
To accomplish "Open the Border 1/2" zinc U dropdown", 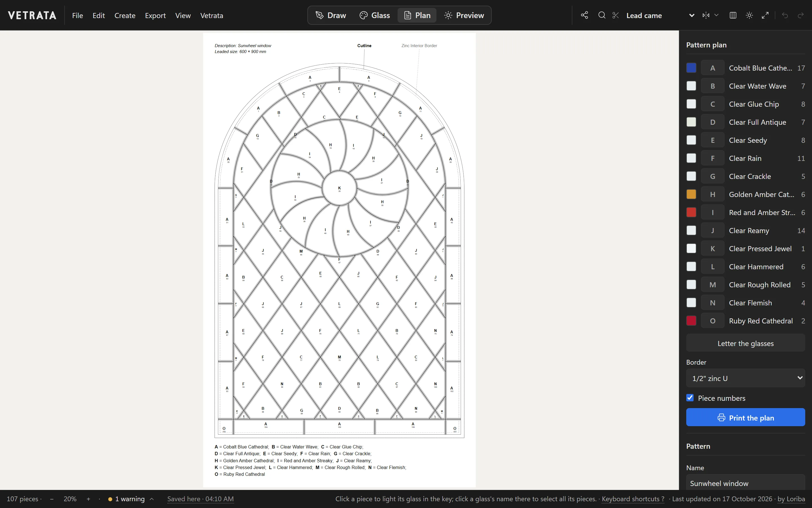I will point(745,378).
